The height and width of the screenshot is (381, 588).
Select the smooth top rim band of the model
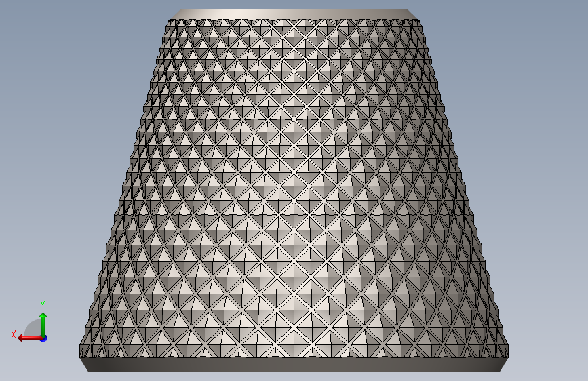294,14
